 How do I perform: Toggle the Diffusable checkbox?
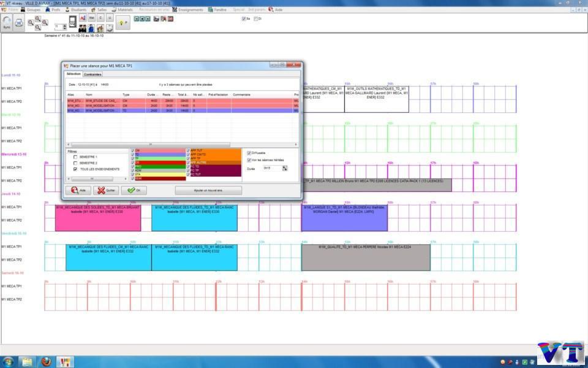pos(249,153)
